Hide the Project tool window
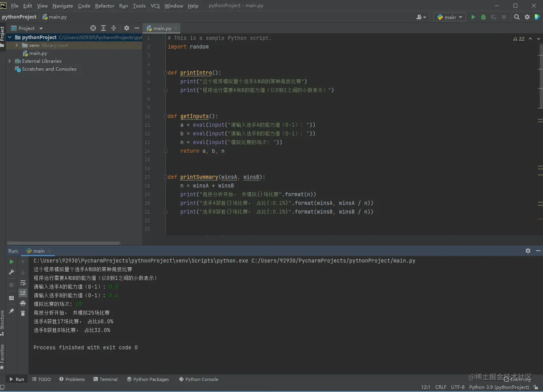543x392 pixels. pos(137,28)
